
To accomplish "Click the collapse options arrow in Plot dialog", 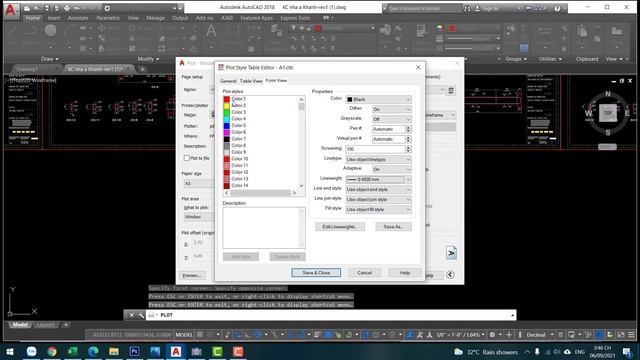I will click(450, 275).
